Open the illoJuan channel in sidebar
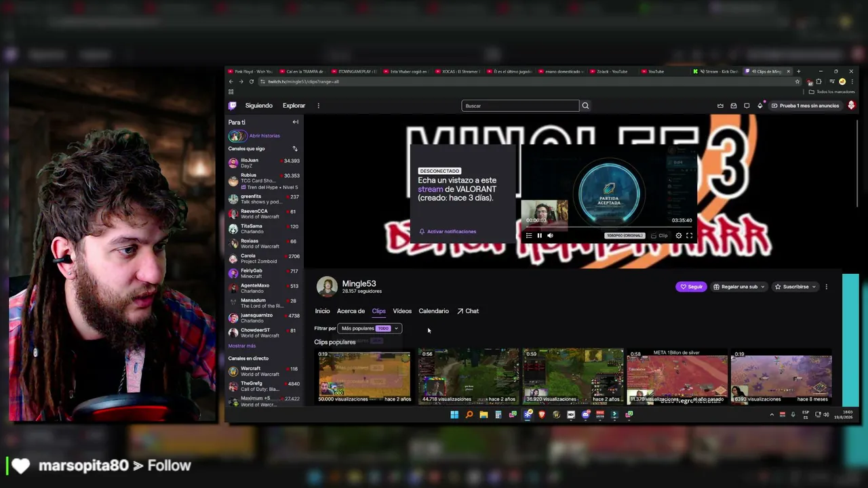 point(264,163)
